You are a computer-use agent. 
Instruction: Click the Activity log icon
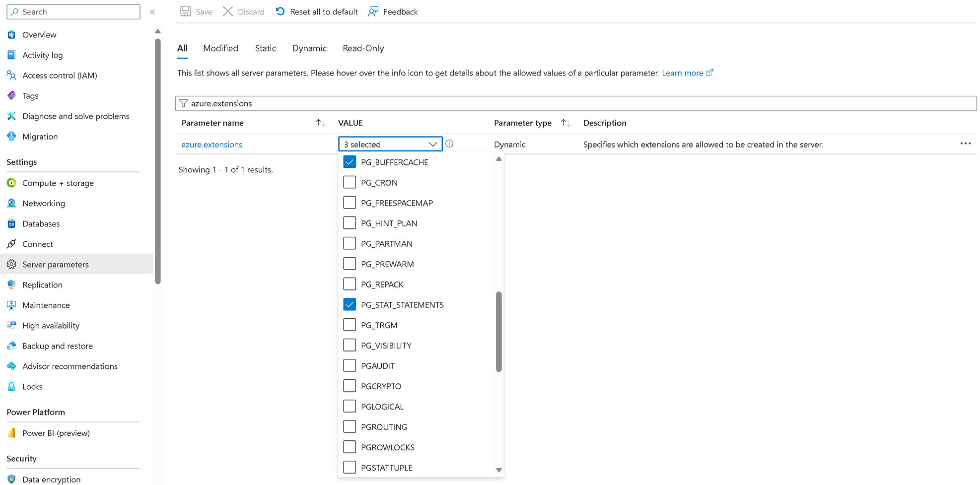pyautogui.click(x=11, y=55)
